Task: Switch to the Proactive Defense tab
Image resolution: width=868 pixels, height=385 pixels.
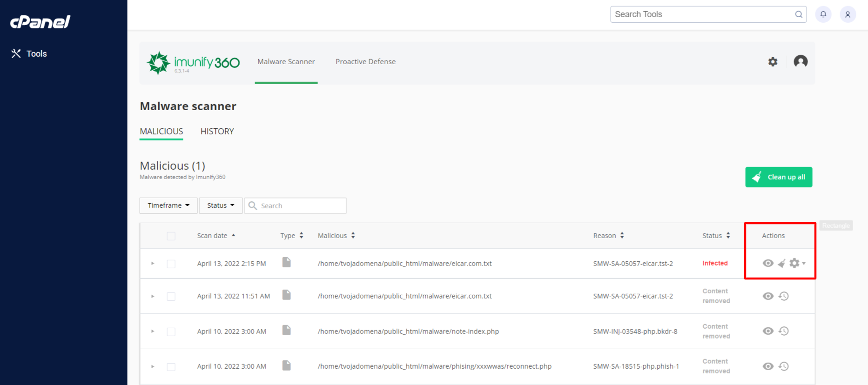Action: click(x=365, y=61)
